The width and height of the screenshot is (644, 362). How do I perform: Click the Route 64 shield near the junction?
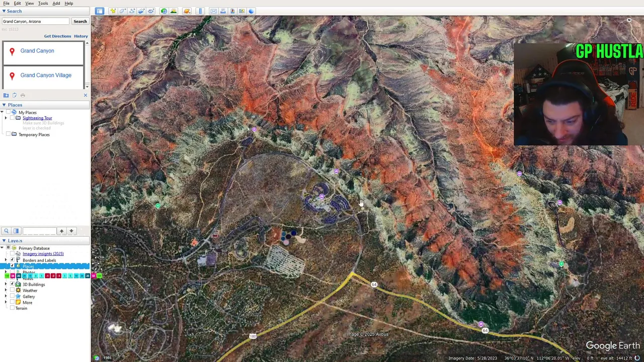pyautogui.click(x=374, y=285)
